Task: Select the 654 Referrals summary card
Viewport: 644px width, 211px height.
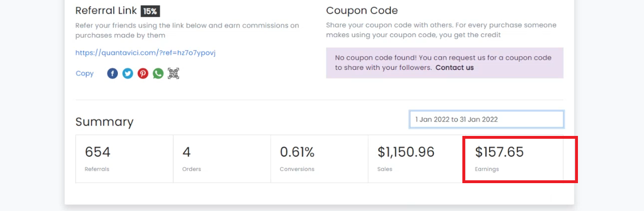Action: tap(125, 159)
